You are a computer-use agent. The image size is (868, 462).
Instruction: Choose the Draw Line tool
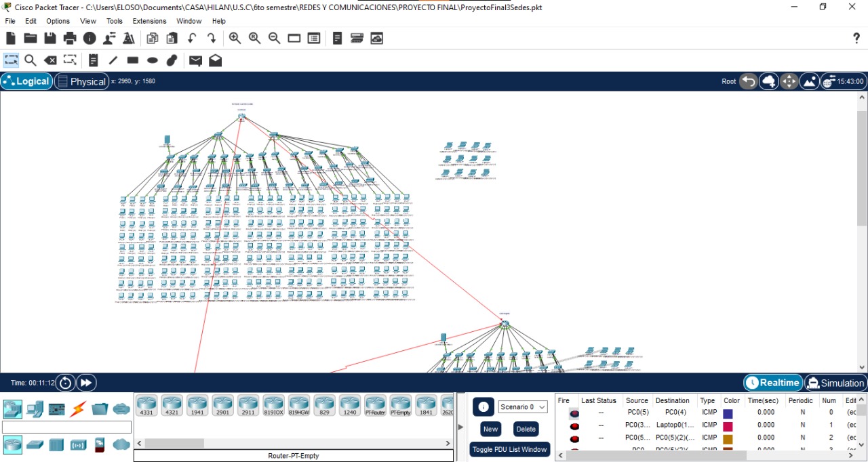(113, 60)
